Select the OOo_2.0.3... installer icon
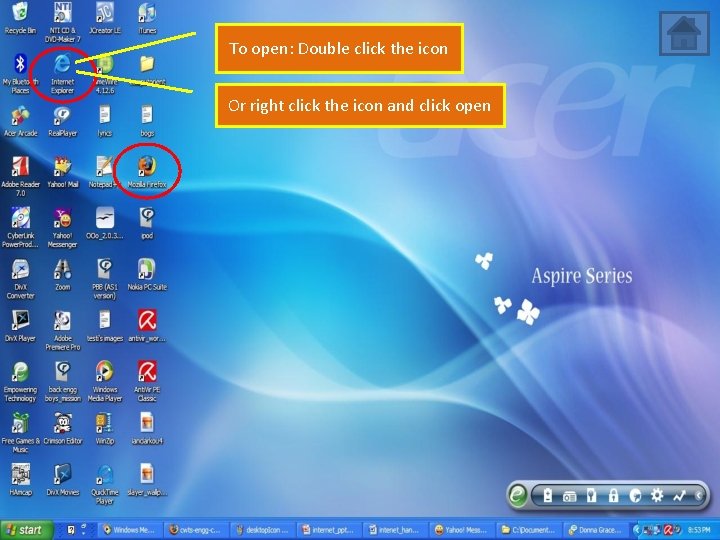The height and width of the screenshot is (540, 720). pos(105,224)
